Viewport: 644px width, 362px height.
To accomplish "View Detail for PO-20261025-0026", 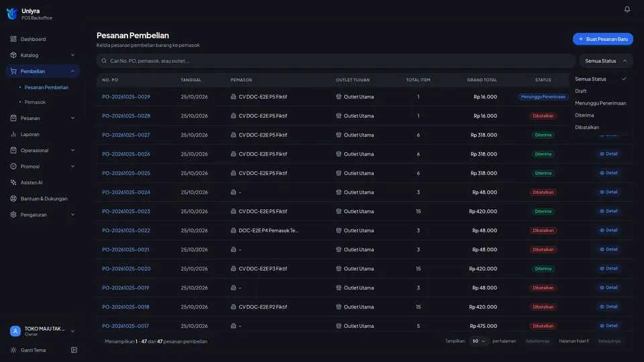I will coord(608,154).
